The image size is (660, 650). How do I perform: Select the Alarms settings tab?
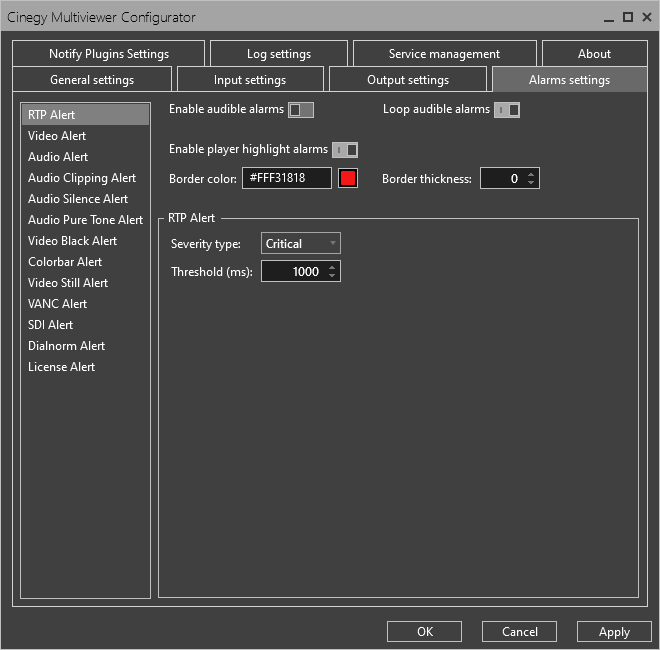coord(570,80)
